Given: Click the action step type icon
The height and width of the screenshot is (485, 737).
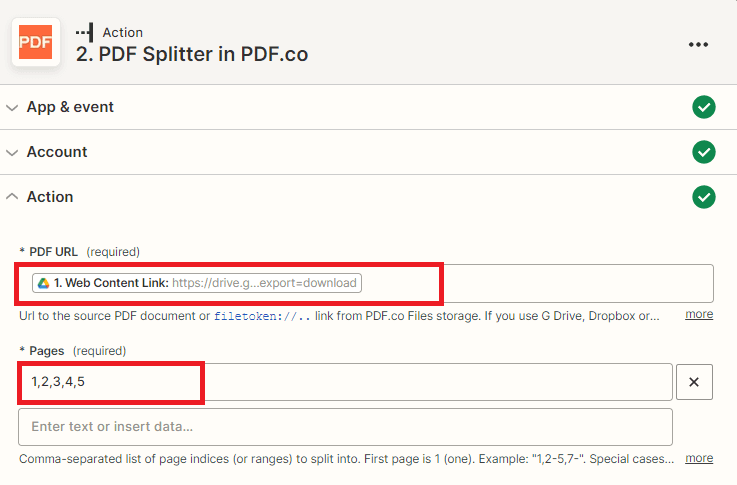Looking at the screenshot, I should (85, 32).
